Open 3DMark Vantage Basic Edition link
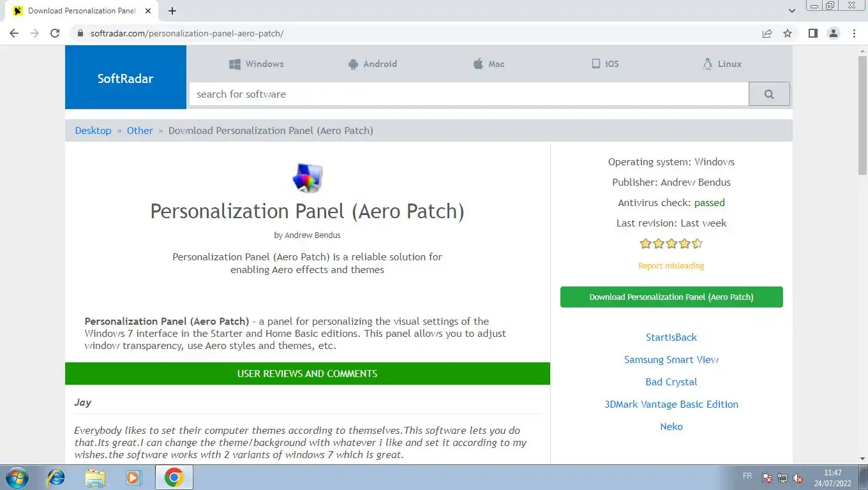This screenshot has height=490, width=868. coord(671,404)
